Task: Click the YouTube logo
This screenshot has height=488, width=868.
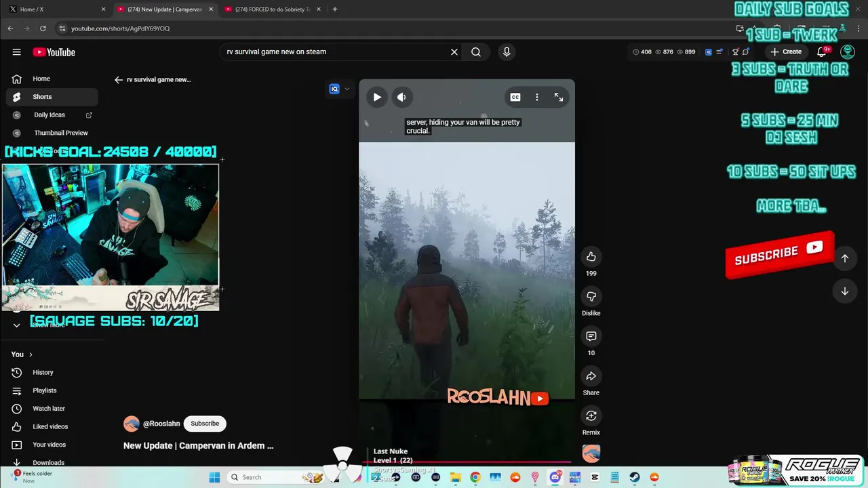Action: point(54,52)
